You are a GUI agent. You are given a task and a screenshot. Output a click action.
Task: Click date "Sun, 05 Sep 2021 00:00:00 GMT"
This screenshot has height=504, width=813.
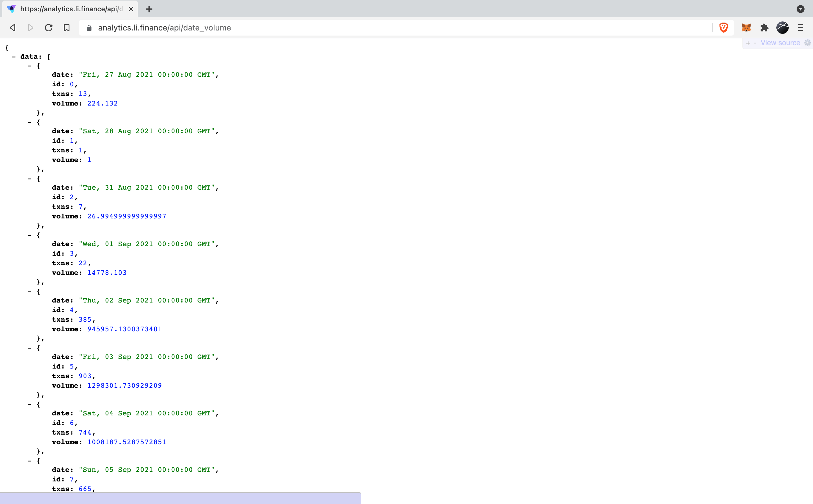[x=147, y=470]
